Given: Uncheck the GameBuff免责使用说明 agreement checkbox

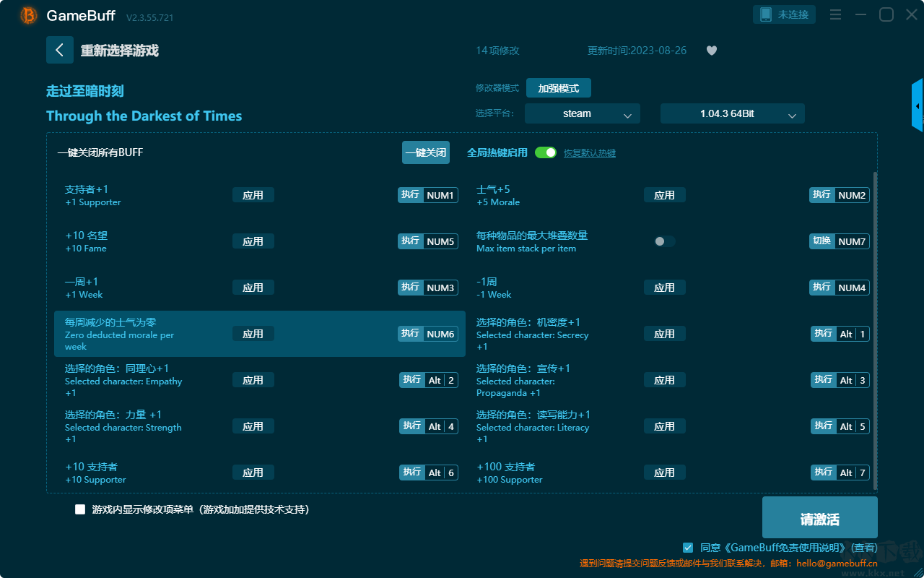Looking at the screenshot, I should click(688, 548).
